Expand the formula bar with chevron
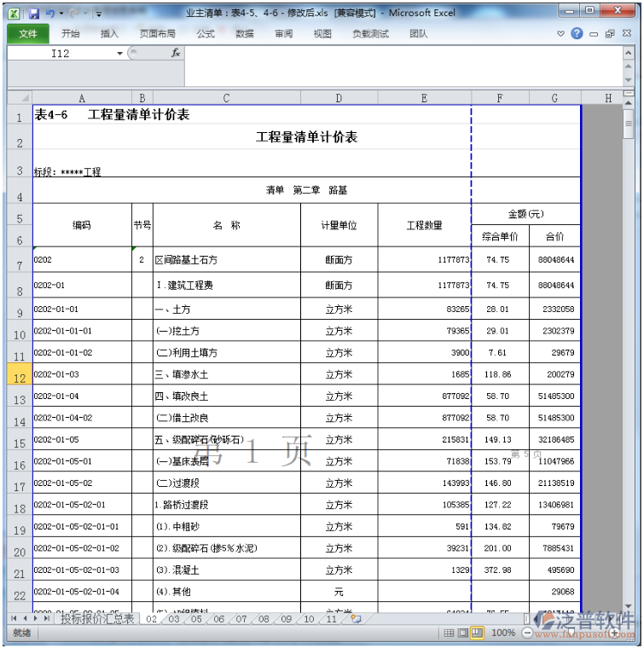This screenshot has height=648, width=644. coord(628,53)
